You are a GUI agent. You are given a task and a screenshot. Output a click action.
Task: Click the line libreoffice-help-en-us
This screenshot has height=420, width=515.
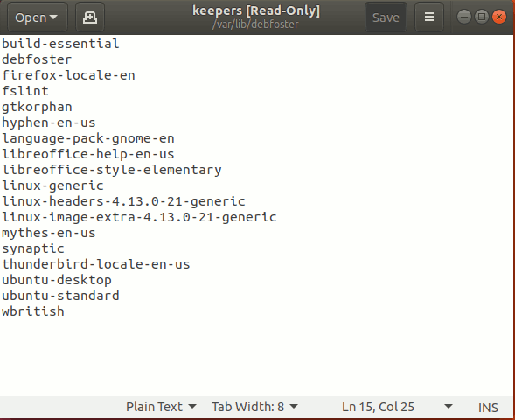point(88,154)
